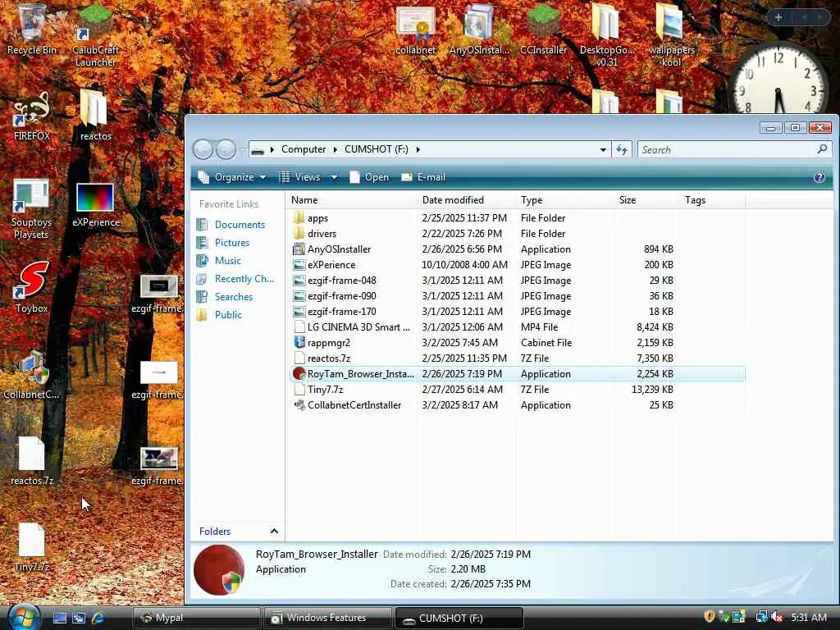The image size is (840, 630).
Task: Click the Back navigation button in Explorer
Action: (203, 149)
